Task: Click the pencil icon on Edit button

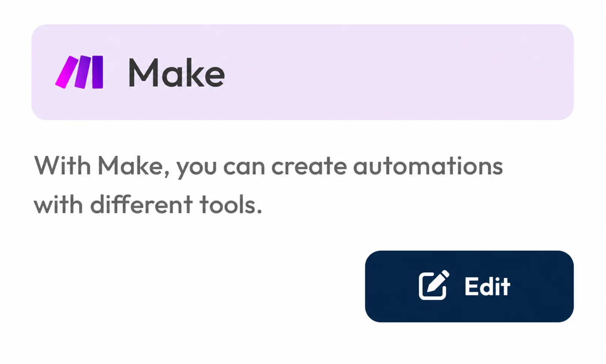Action: click(434, 285)
